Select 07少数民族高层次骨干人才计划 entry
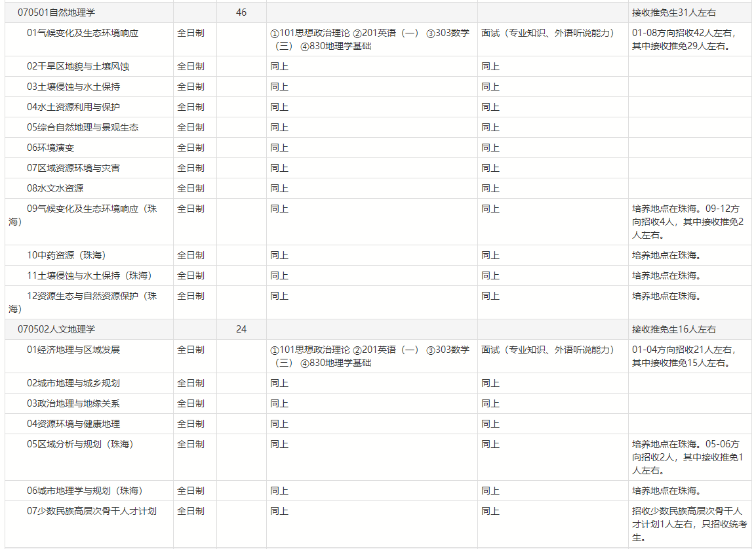756x549 pixels. click(92, 511)
